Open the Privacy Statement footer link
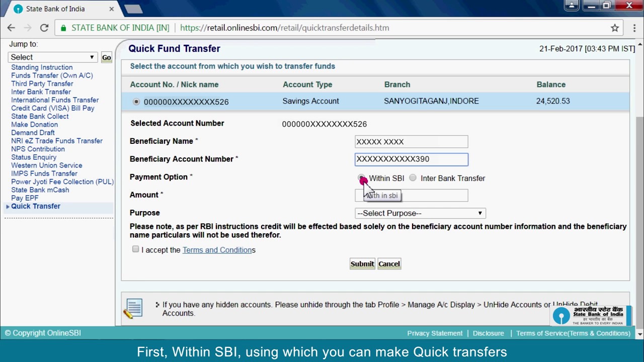 (435, 333)
